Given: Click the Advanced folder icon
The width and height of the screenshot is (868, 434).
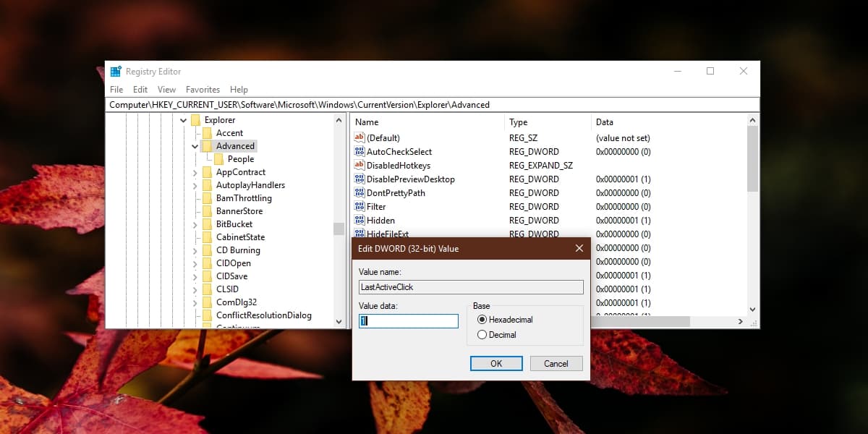Looking at the screenshot, I should point(207,146).
